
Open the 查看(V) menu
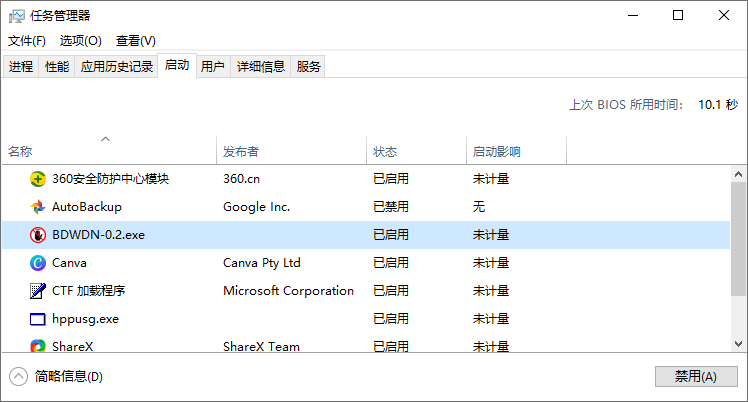click(135, 41)
